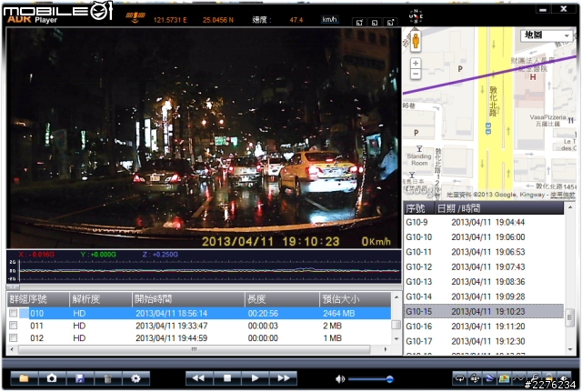Select the smallest video size button
This screenshot has width=582, height=392.
click(x=359, y=23)
